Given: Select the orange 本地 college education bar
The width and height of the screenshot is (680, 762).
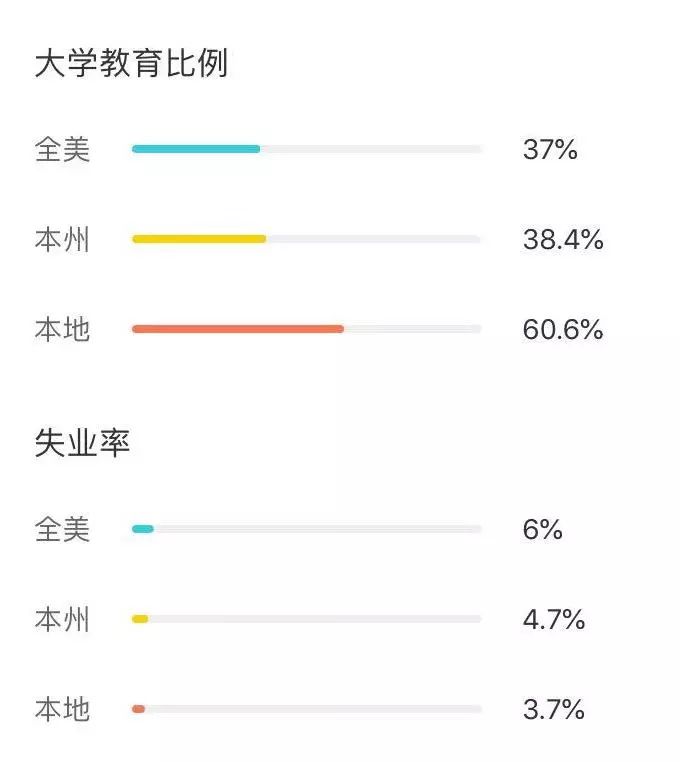Looking at the screenshot, I should (238, 329).
